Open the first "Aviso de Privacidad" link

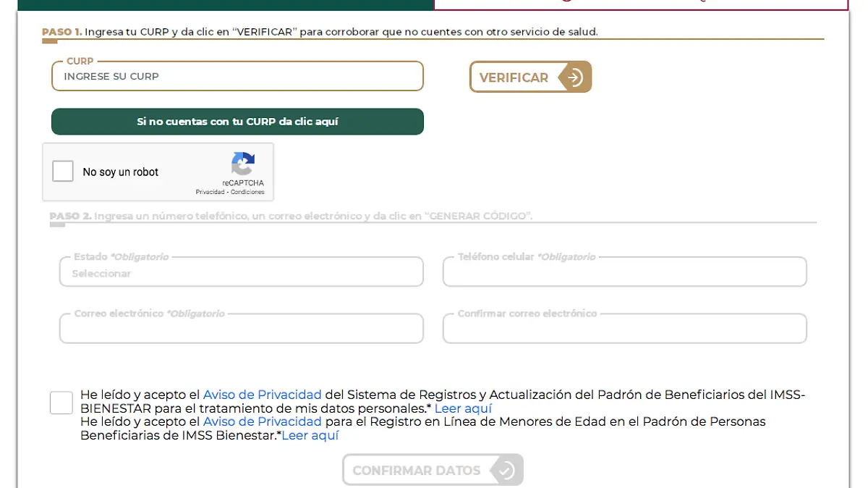262,395
